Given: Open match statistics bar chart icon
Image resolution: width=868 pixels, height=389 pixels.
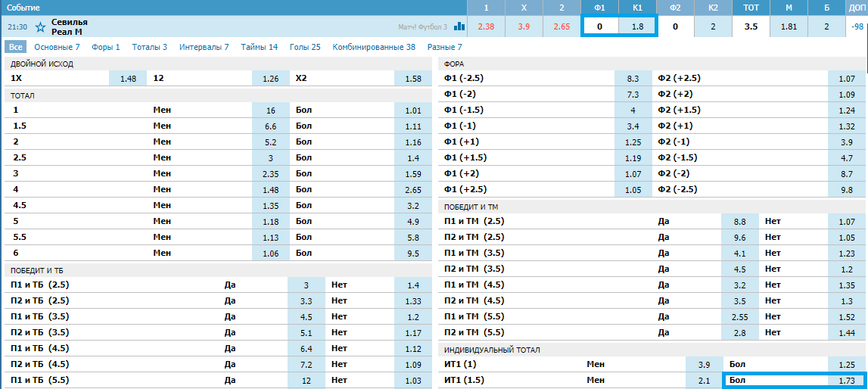Looking at the screenshot, I should click(459, 26).
